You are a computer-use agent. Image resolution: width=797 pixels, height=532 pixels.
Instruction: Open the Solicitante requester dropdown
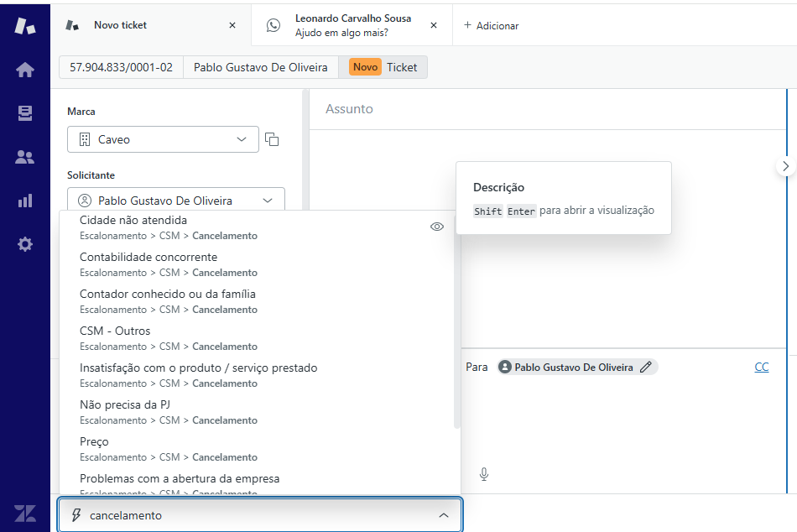click(175, 201)
